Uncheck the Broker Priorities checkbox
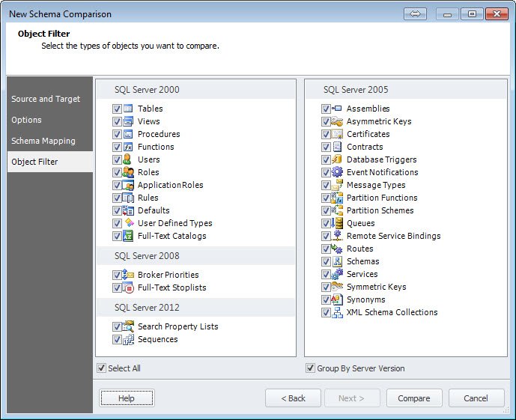Screen dimensions: 516x420 coord(117,275)
